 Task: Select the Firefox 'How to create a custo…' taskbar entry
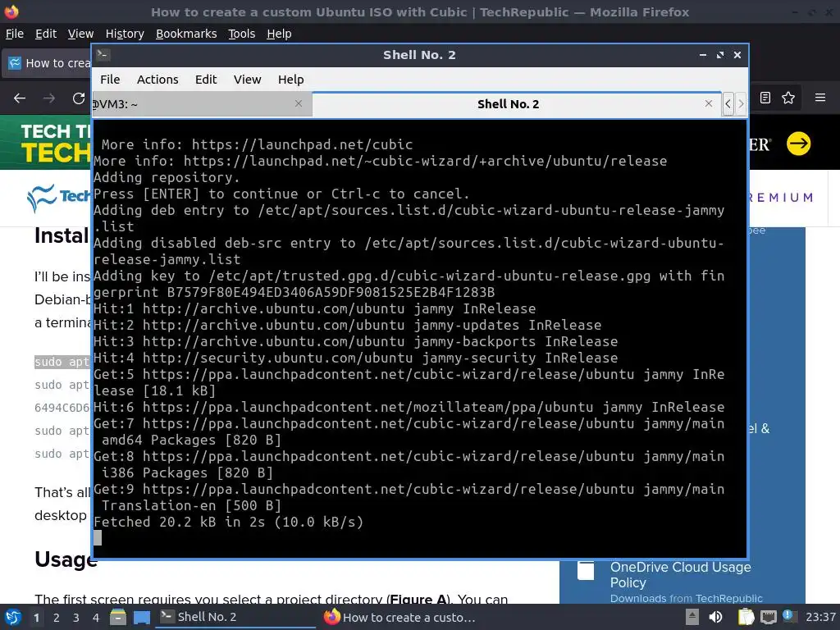(399, 617)
